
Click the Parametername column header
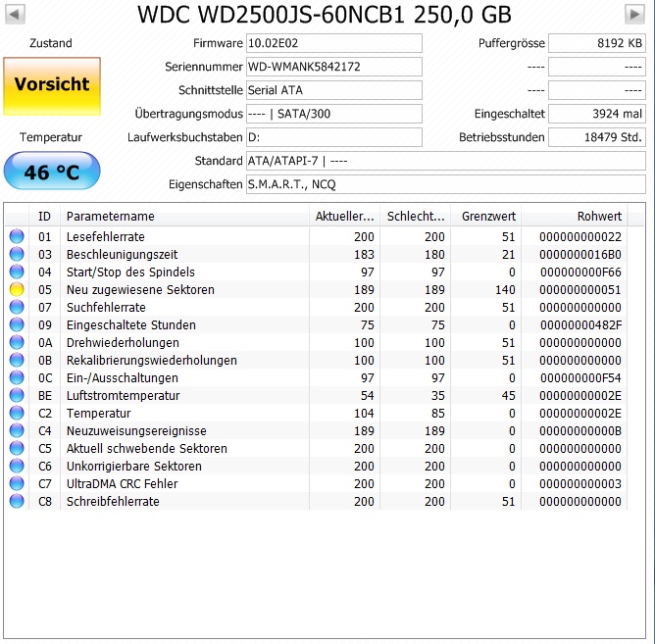point(185,216)
